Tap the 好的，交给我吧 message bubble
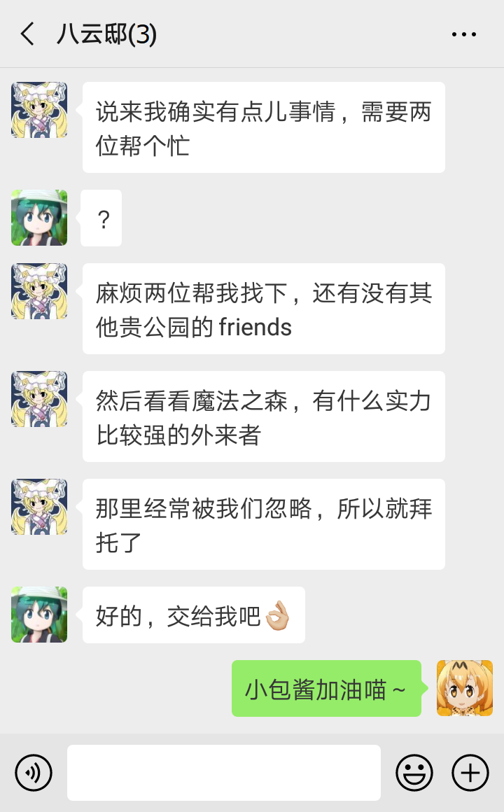The width and height of the screenshot is (504, 812). (x=194, y=615)
